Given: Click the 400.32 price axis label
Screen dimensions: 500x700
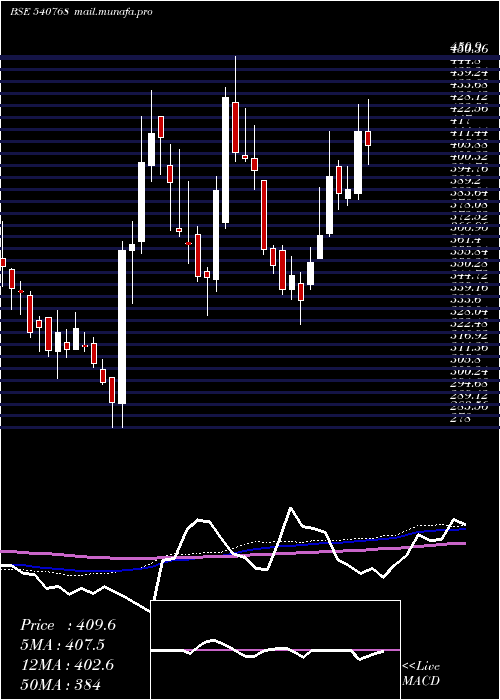Looking at the screenshot, I should pos(468,156).
